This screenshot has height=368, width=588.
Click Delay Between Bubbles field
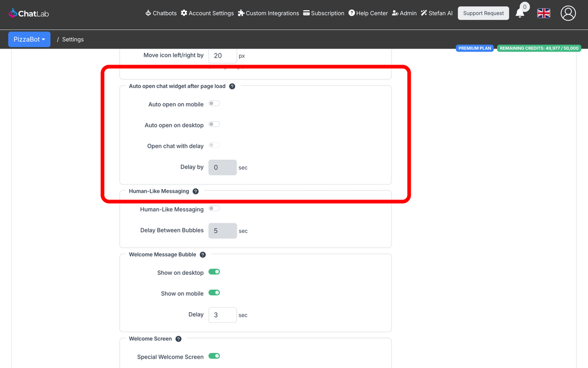tap(223, 231)
